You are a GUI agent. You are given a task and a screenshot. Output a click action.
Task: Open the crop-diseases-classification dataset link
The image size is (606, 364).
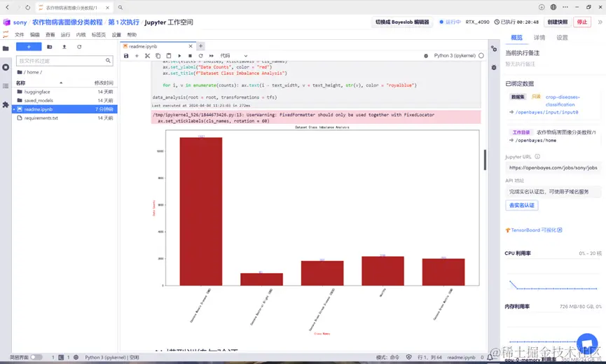click(563, 101)
